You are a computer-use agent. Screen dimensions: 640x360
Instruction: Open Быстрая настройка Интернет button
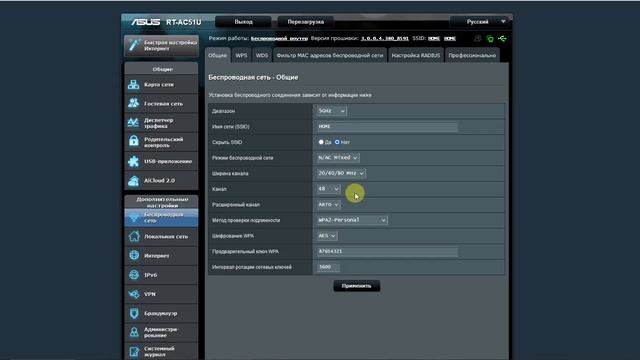162,45
